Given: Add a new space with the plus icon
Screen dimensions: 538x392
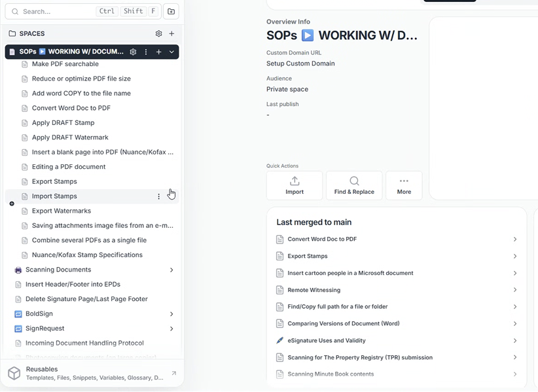Looking at the screenshot, I should (171, 33).
